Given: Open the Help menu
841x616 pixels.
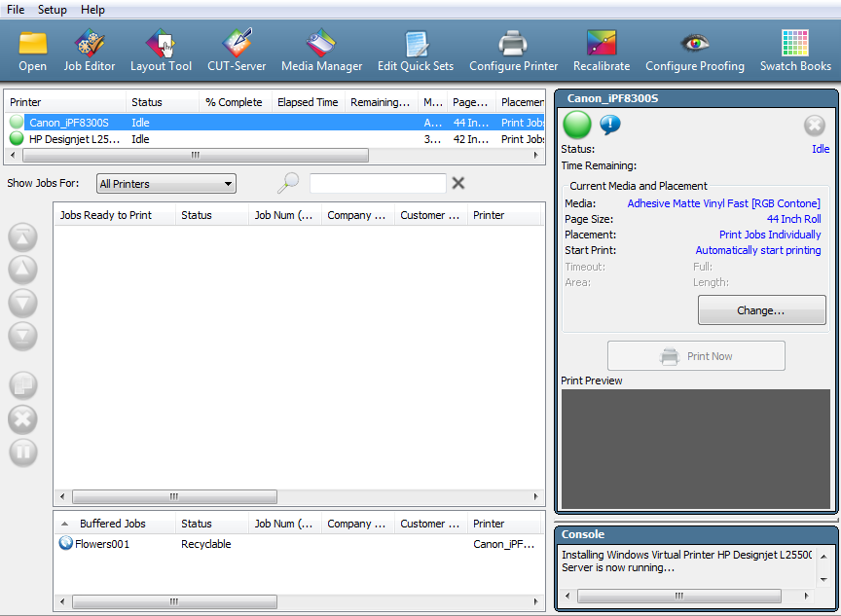Looking at the screenshot, I should click(x=92, y=10).
